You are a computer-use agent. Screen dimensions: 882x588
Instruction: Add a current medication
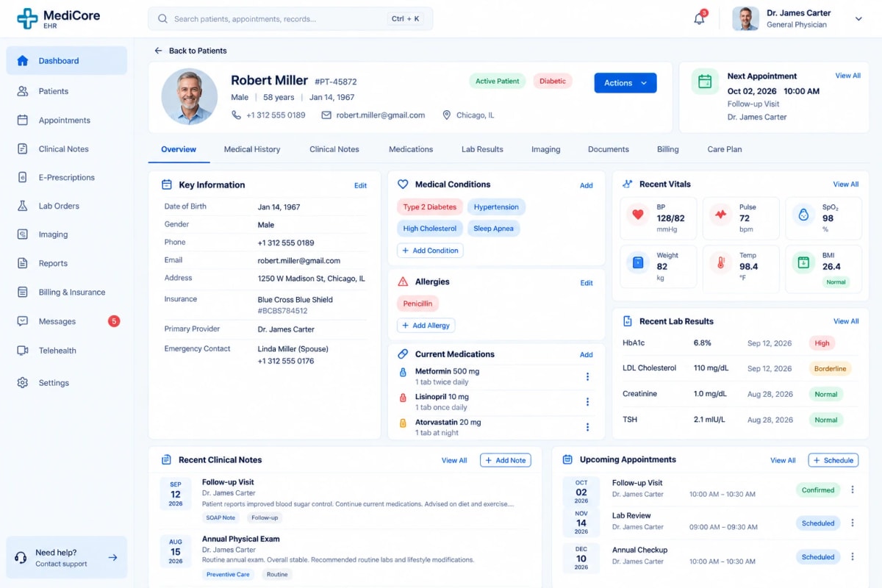[587, 354]
